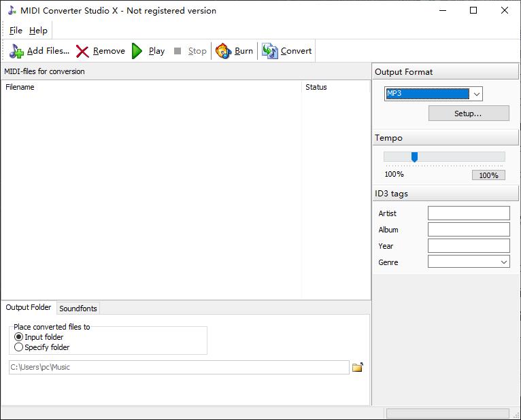Click the app icon in title bar
Screen dimensions: 521x420
click(12, 10)
